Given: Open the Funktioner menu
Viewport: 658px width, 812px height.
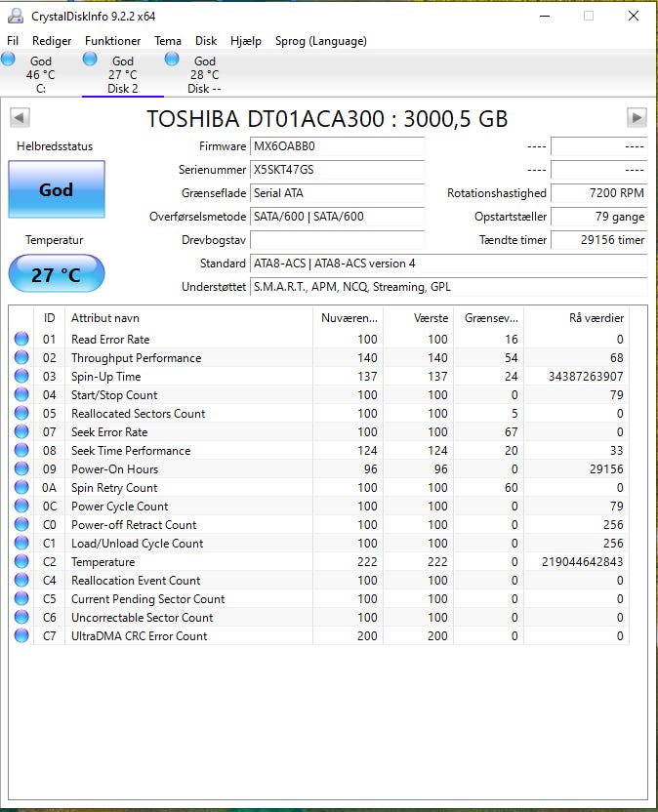Looking at the screenshot, I should coord(112,41).
